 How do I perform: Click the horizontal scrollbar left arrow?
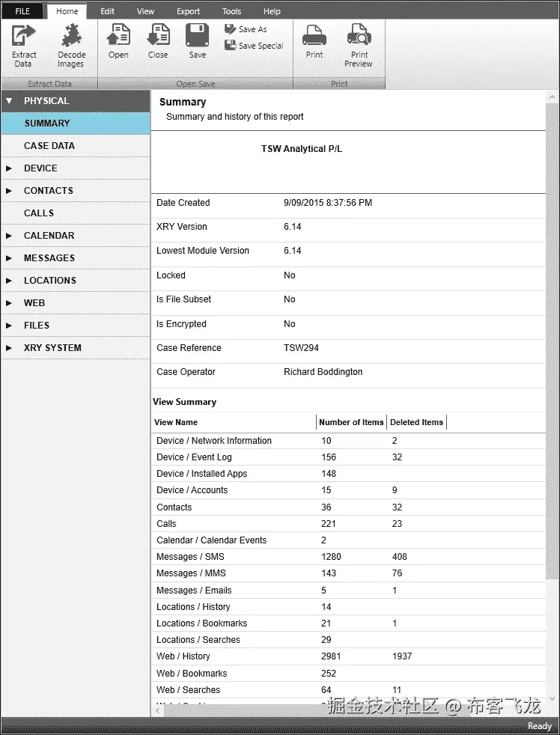tap(157, 710)
